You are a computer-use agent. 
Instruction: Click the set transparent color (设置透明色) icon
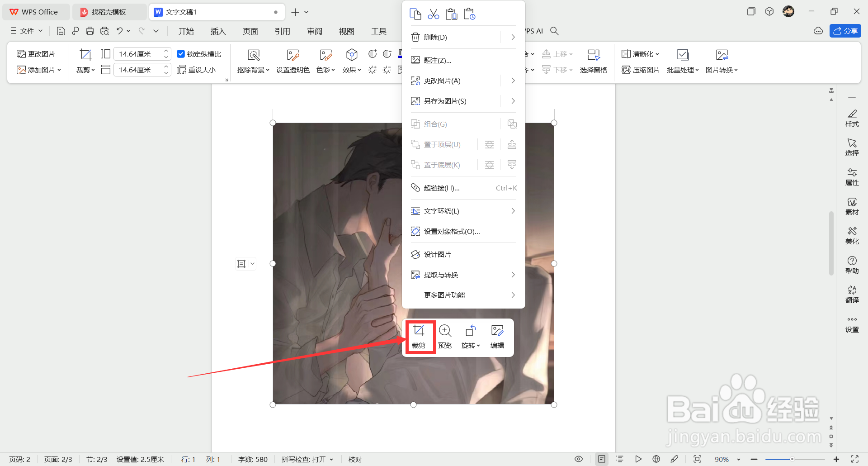(293, 55)
